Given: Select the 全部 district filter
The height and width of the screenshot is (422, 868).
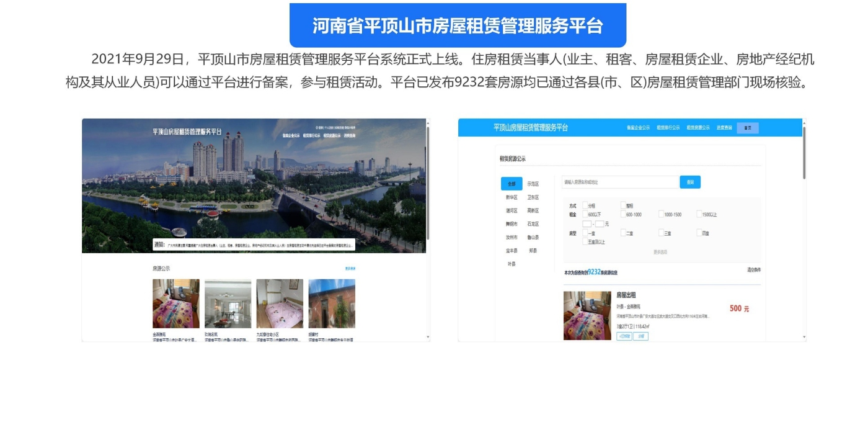Looking at the screenshot, I should (511, 184).
